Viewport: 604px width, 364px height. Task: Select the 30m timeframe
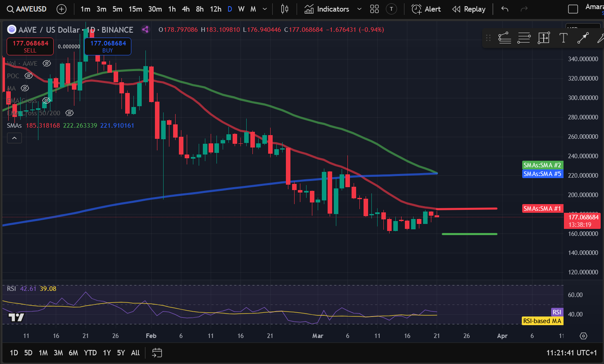coord(155,9)
